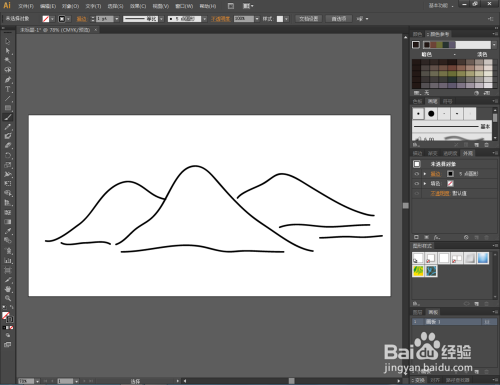Select the Hand tool
The width and height of the screenshot is (500, 385).
[8, 289]
